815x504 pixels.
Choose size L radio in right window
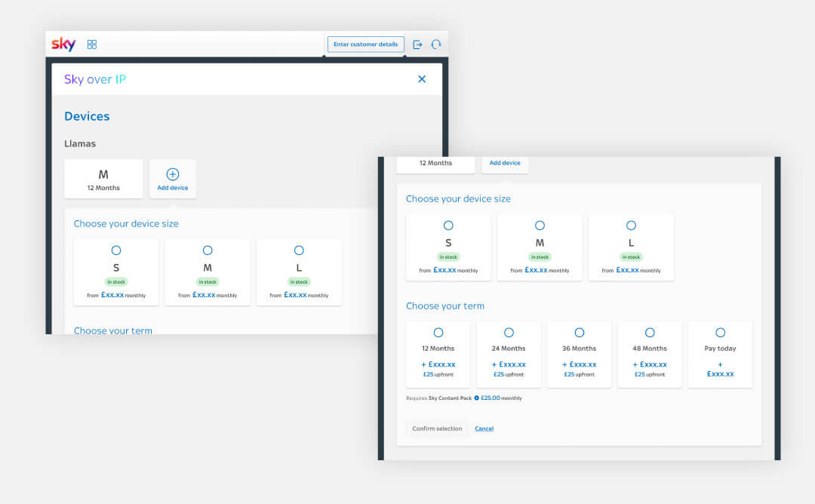(x=631, y=226)
